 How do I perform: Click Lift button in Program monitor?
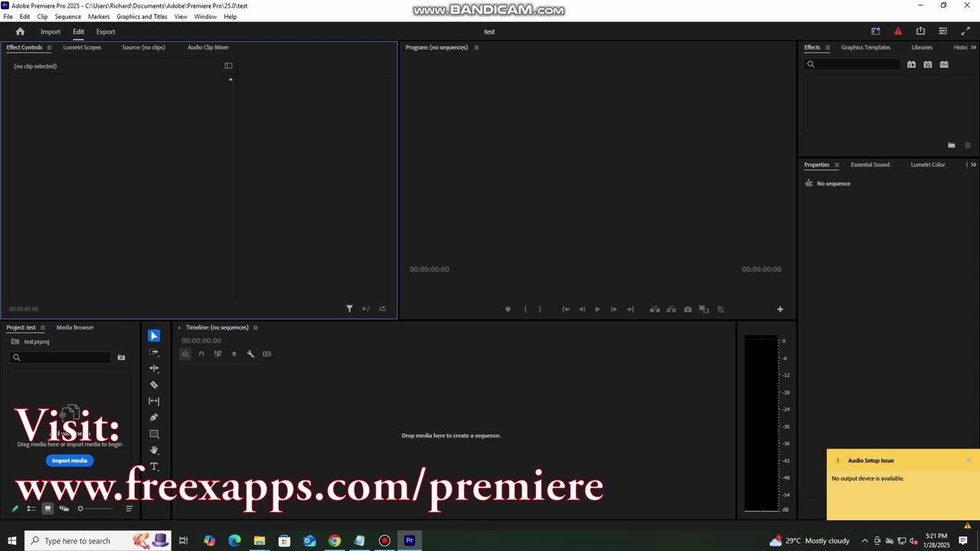tap(655, 309)
